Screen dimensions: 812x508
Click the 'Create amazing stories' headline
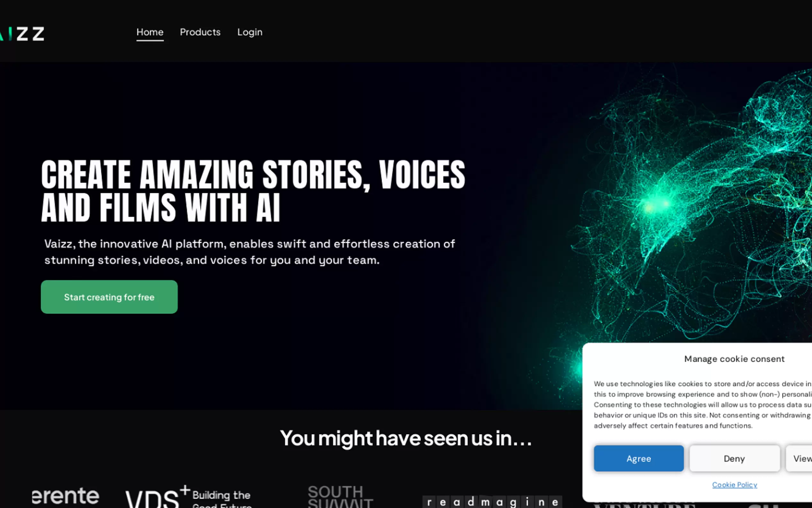(253, 191)
